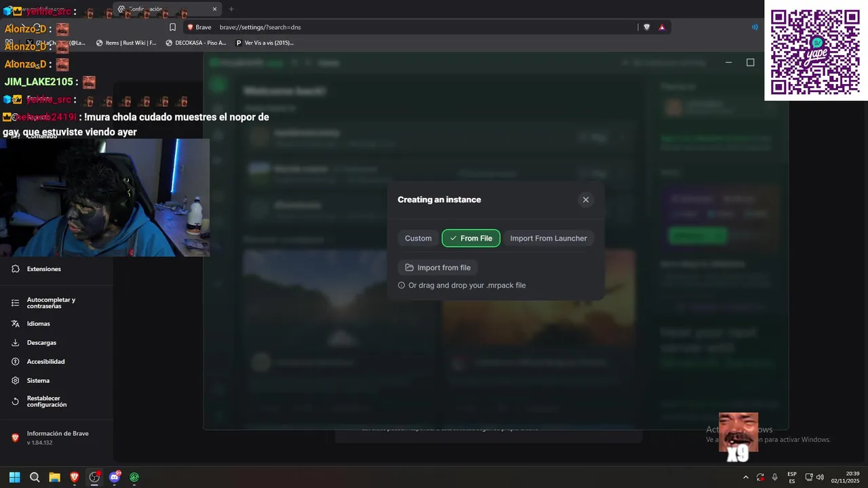Open Restablecer configuración section
Screen dimensions: 868x488
coord(46,401)
